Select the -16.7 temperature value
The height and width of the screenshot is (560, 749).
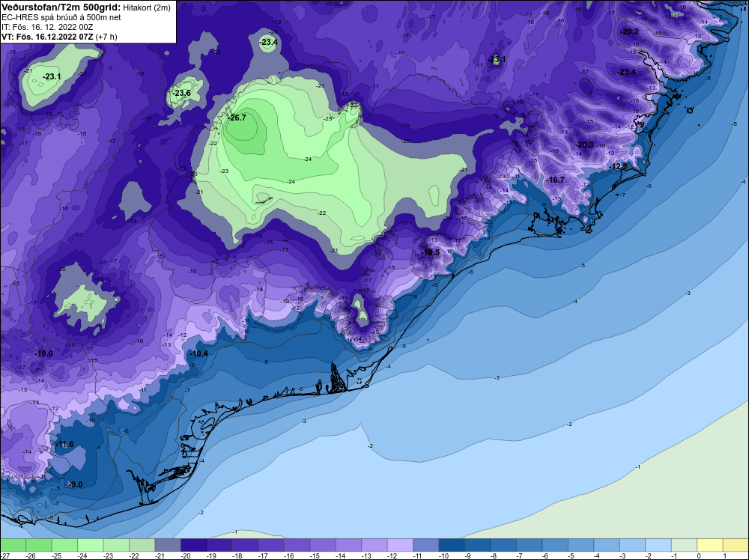point(556,180)
